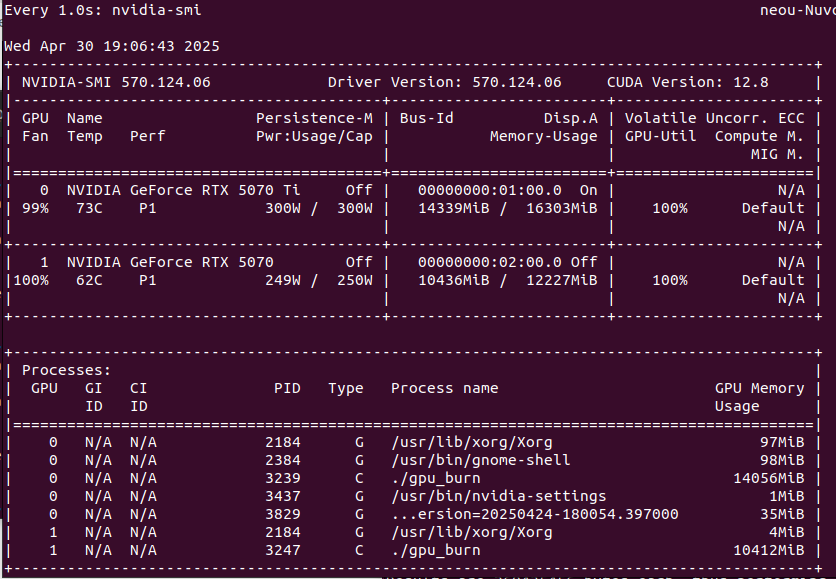The width and height of the screenshot is (836, 579).
Task: Click the 'Process name' column header
Action: click(444, 388)
